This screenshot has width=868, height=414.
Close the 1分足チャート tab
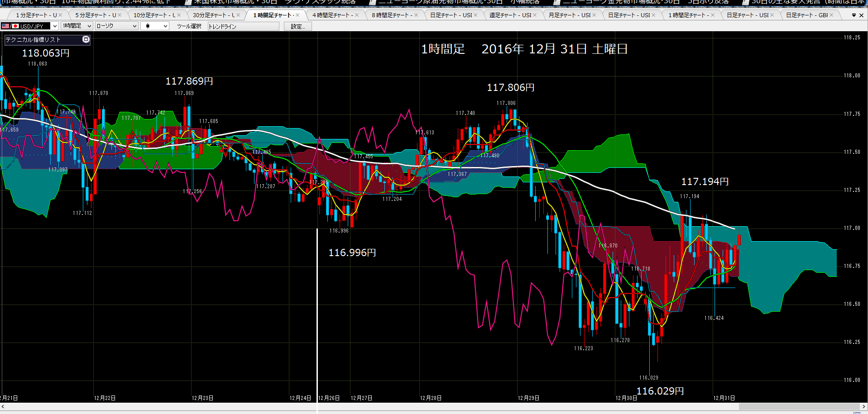pyautogui.click(x=60, y=15)
